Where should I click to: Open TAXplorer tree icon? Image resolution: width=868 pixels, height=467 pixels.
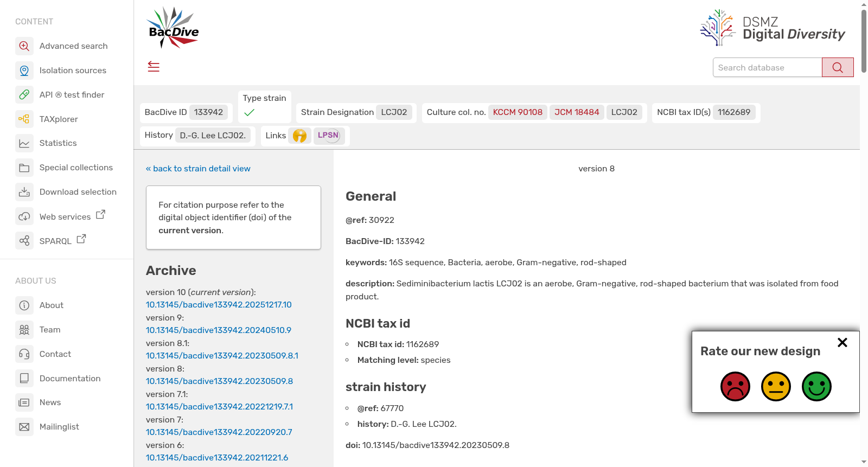[x=24, y=119]
